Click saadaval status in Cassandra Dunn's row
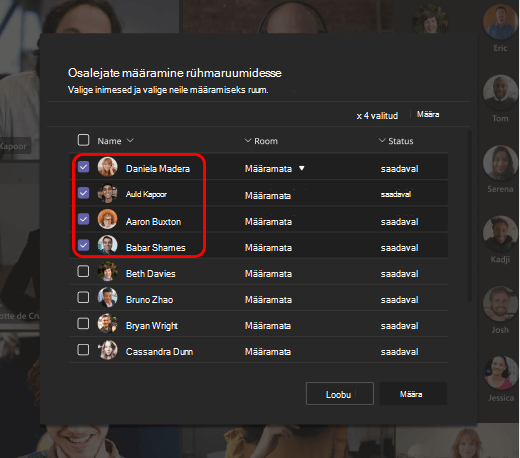Image resolution: width=520 pixels, height=458 pixels. 399,352
